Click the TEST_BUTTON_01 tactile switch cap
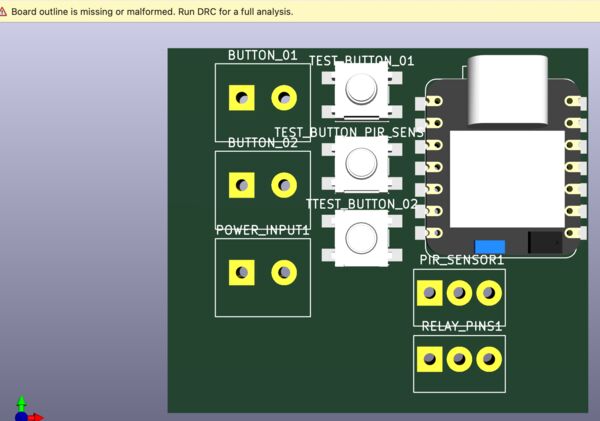Viewport: 600px width, 421px height. click(x=361, y=89)
